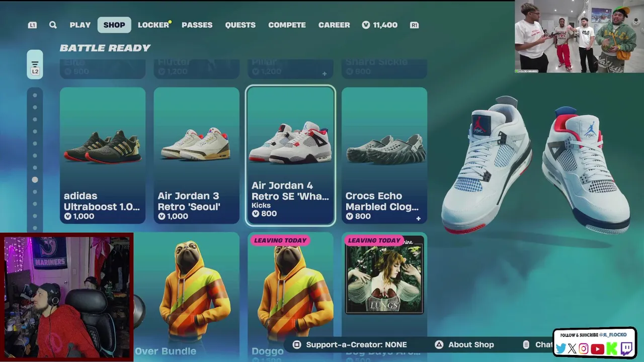Click the Twitter bird icon in overlay
The height and width of the screenshot is (362, 644).
(x=560, y=348)
